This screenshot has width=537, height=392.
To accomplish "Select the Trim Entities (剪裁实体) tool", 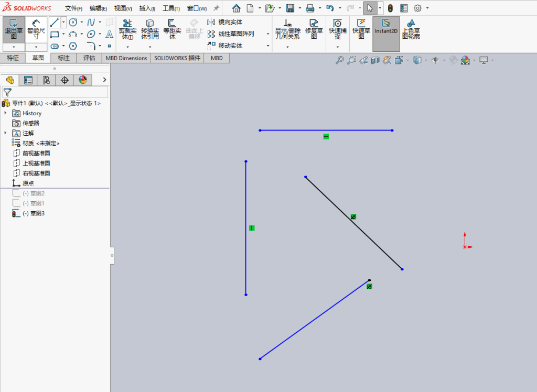I will point(127,30).
